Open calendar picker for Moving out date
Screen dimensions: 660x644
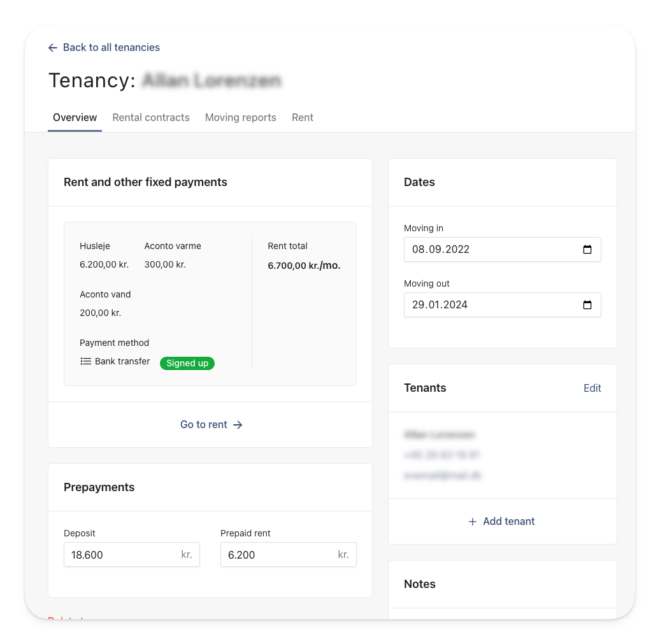pos(587,304)
